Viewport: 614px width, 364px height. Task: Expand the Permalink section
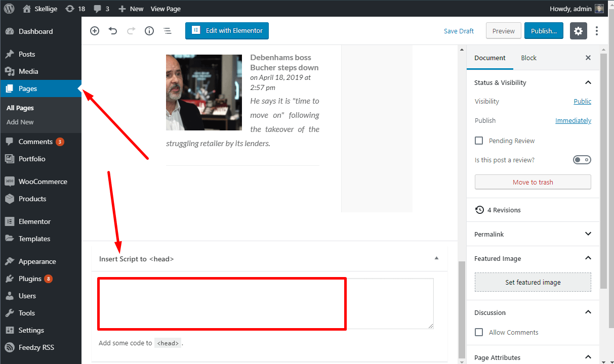[x=588, y=234]
